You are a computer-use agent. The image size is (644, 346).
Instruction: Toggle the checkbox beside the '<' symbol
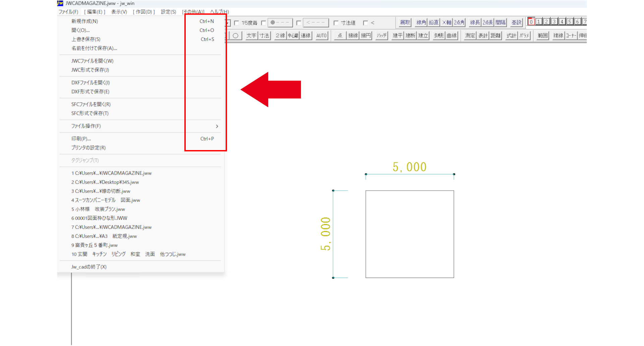365,23
